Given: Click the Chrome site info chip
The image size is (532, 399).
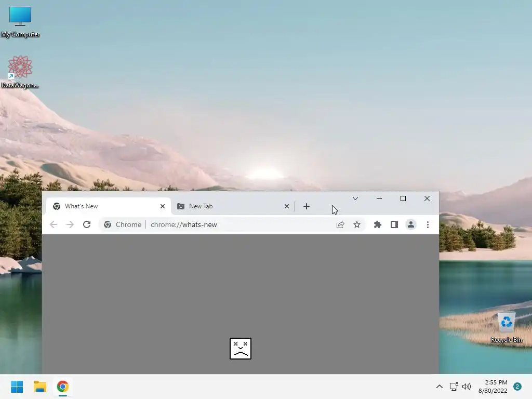Looking at the screenshot, I should [123, 224].
